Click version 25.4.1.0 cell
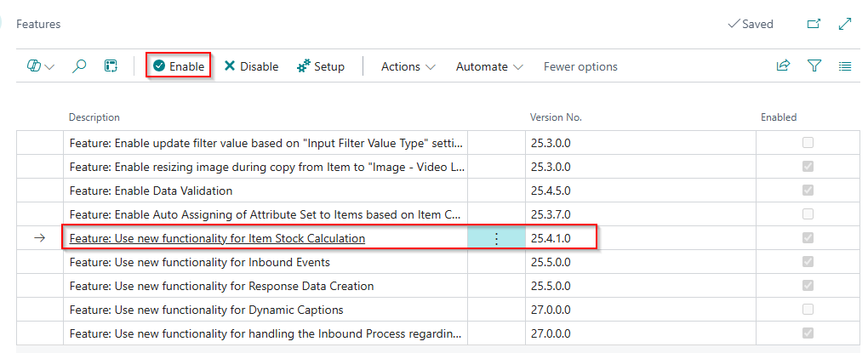868x353 pixels. tap(641, 238)
